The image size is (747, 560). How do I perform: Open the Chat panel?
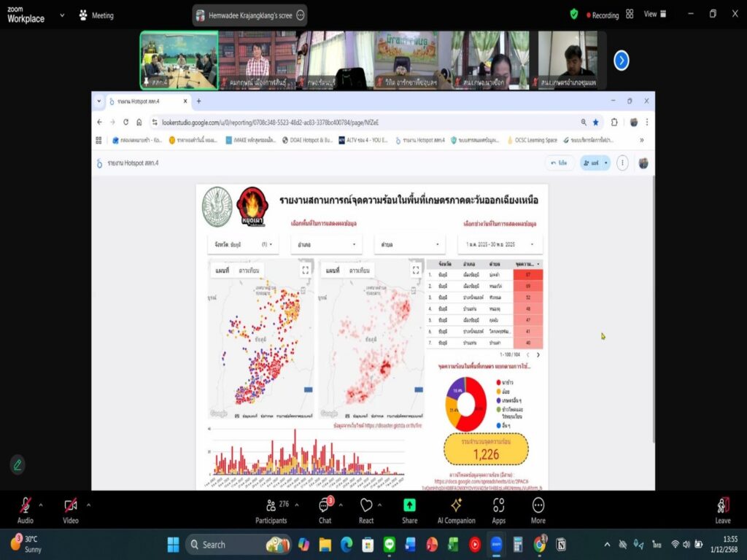[x=325, y=506]
